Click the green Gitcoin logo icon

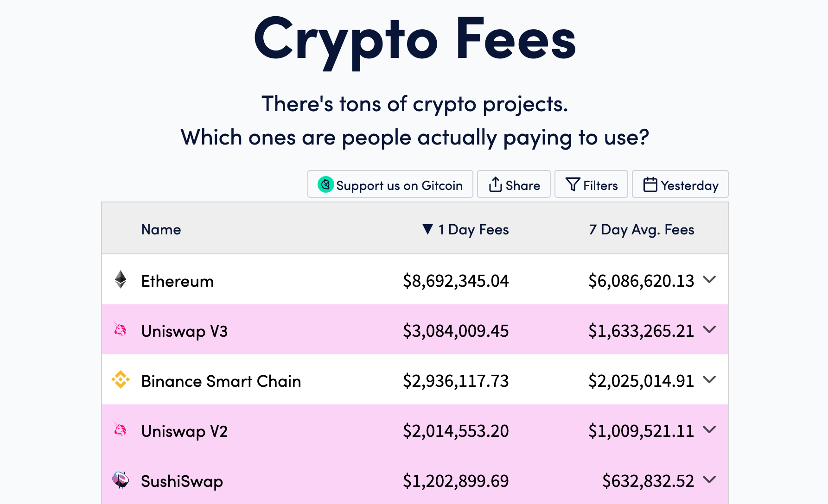tap(325, 184)
